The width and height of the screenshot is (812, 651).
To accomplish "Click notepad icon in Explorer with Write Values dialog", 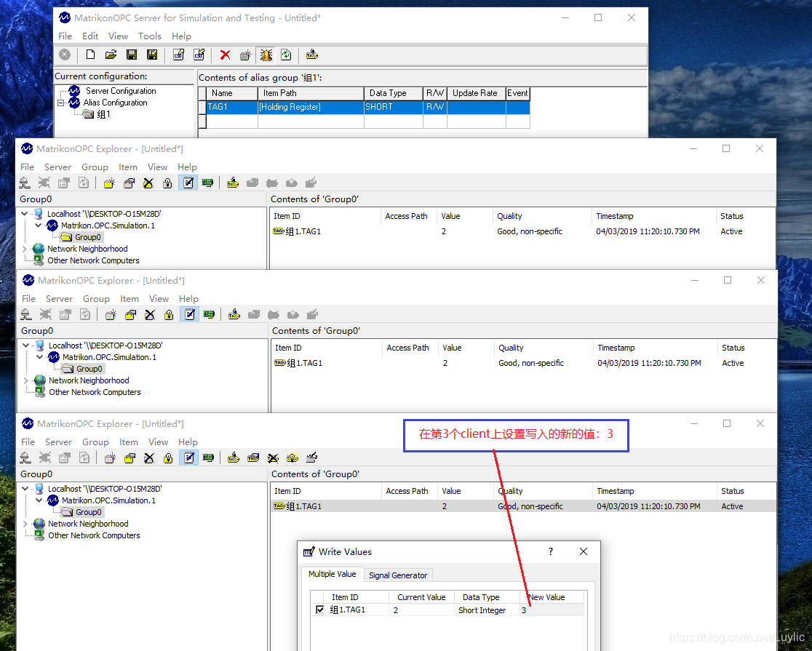I will pos(189,458).
